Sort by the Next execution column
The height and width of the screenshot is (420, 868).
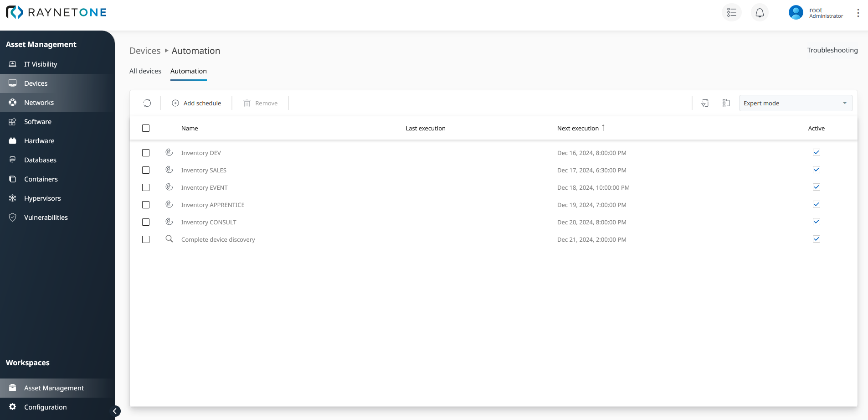coord(578,128)
